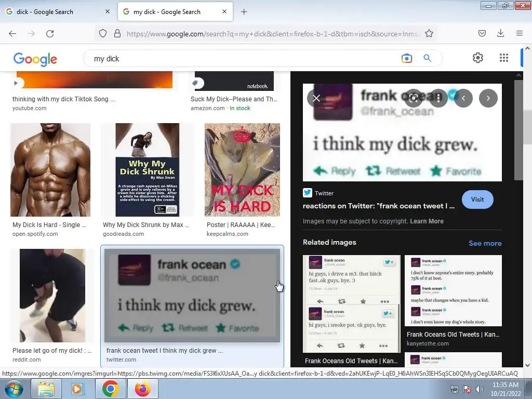This screenshot has height=399, width=532.
Task: Open the reddit 'Please let go' thumbnail
Action: click(52, 296)
